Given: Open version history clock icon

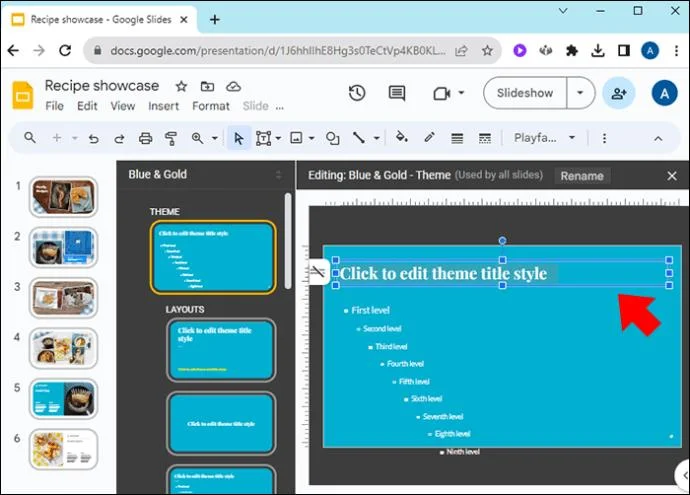Looking at the screenshot, I should (x=357, y=93).
